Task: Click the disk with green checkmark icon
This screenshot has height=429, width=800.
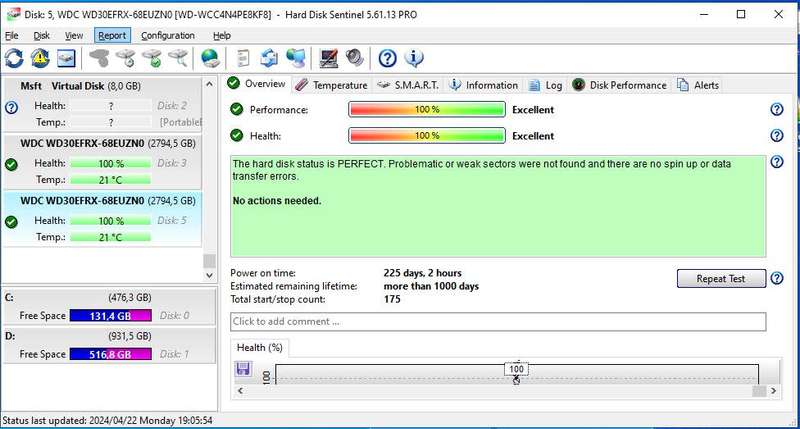Action: tap(152, 58)
